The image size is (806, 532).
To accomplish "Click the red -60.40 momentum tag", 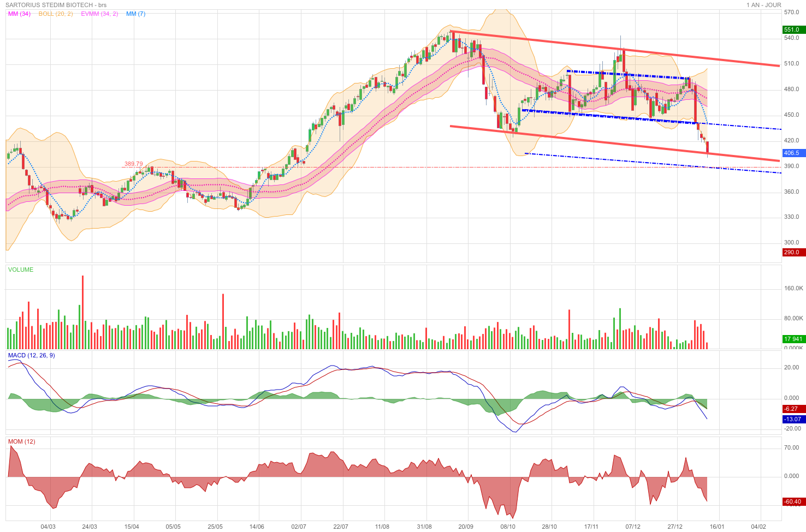I will 793,501.
